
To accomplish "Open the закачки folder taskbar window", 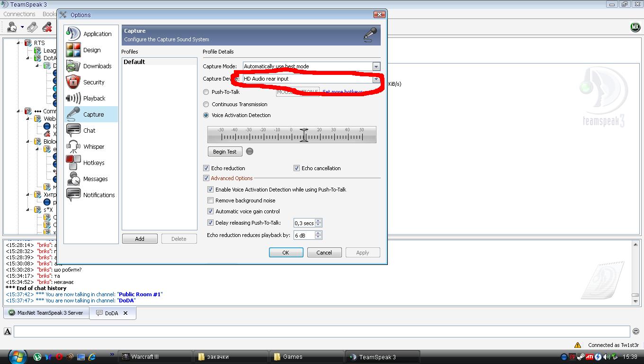I will coord(231,357).
